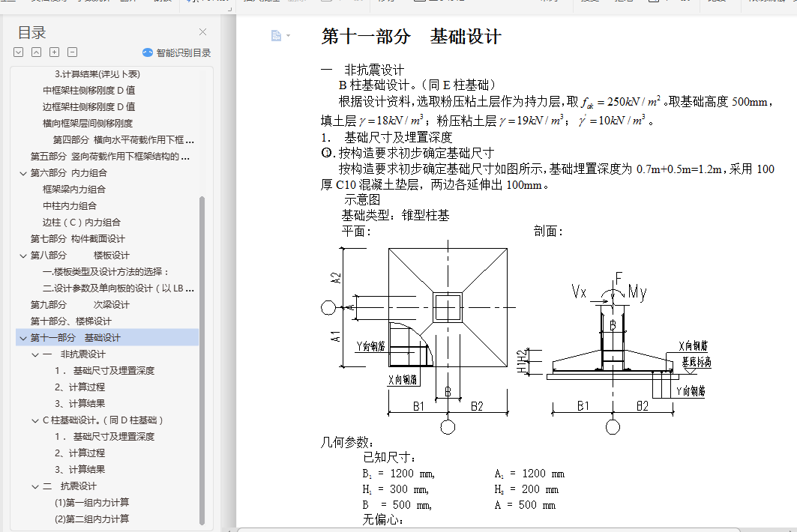Go to 二 抗震设计 entry
The width and height of the screenshot is (797, 532).
click(70, 486)
